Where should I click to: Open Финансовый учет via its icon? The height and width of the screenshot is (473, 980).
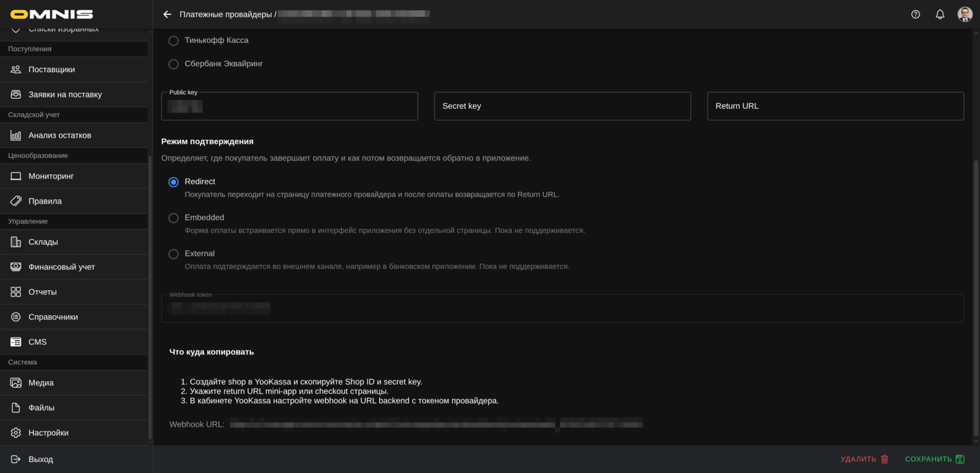pos(15,266)
